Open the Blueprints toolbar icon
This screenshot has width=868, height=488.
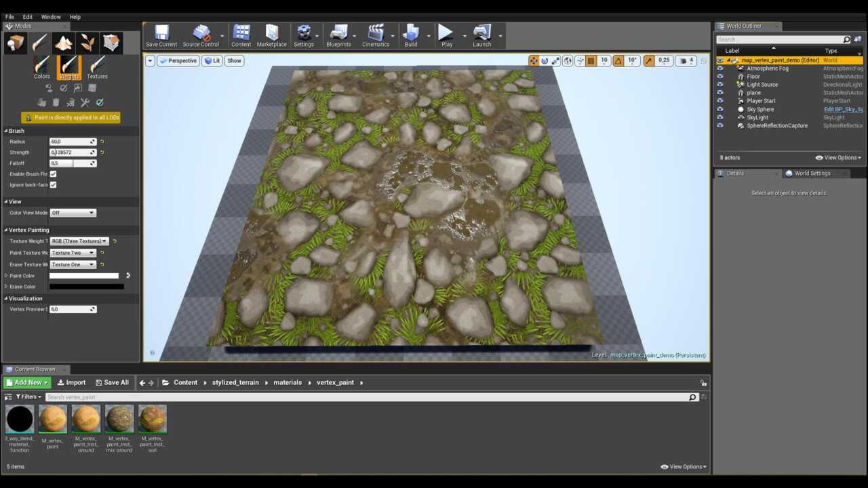coord(338,36)
